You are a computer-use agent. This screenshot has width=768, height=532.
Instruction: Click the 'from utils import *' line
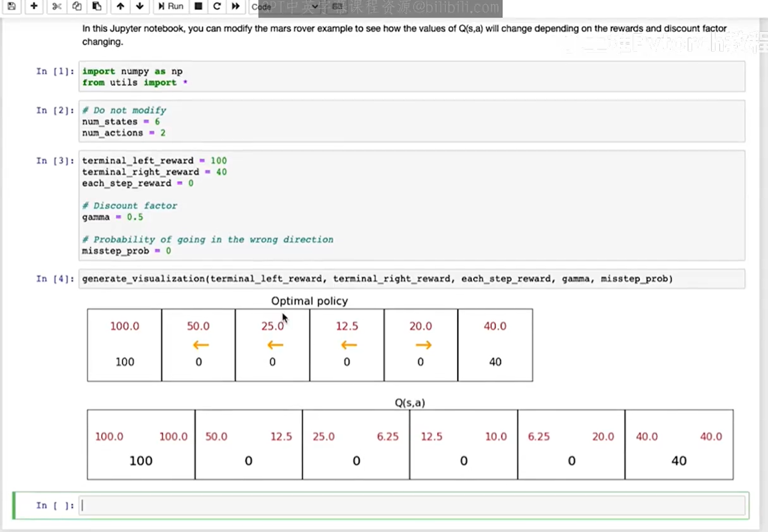(135, 83)
